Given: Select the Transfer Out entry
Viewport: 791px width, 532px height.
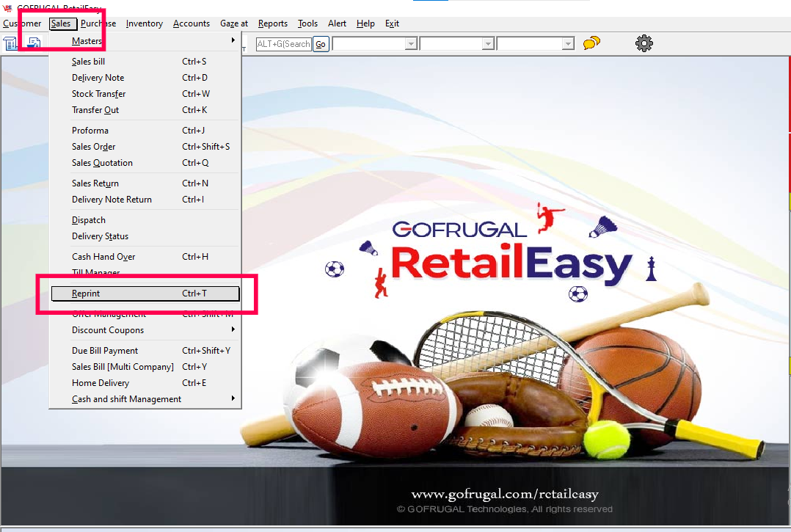Looking at the screenshot, I should pyautogui.click(x=145, y=110).
